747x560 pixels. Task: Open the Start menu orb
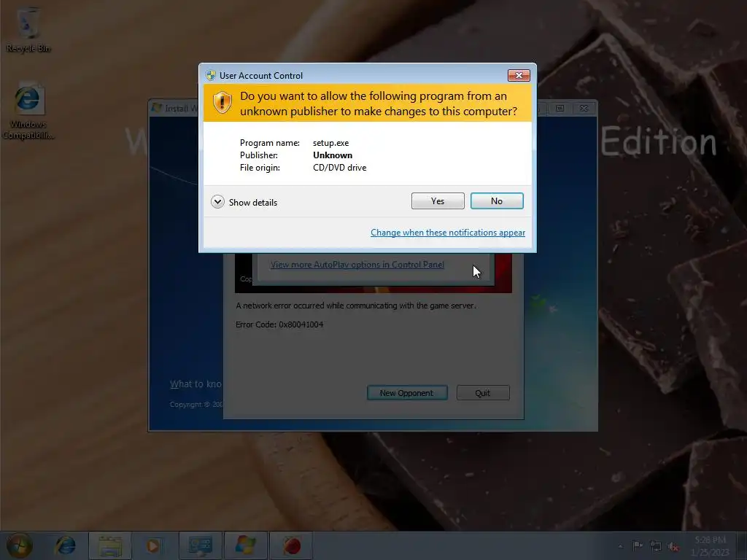click(x=19, y=545)
